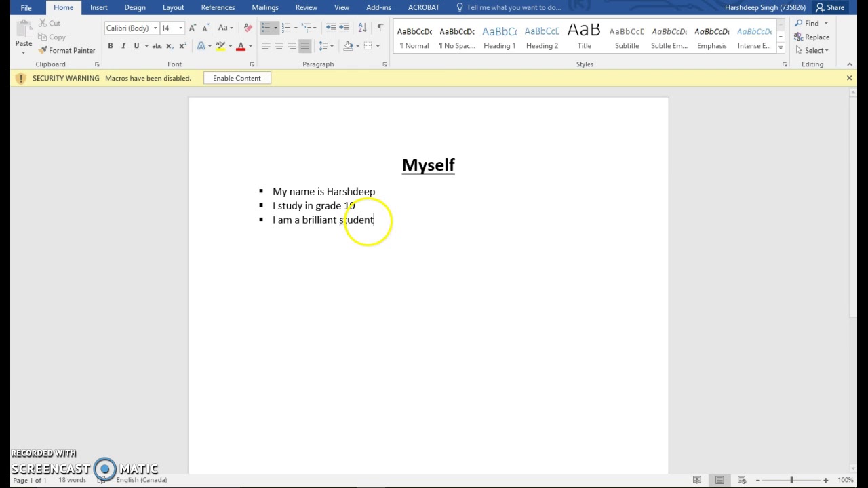Decrease the paragraph indent
The image size is (868, 488).
330,28
